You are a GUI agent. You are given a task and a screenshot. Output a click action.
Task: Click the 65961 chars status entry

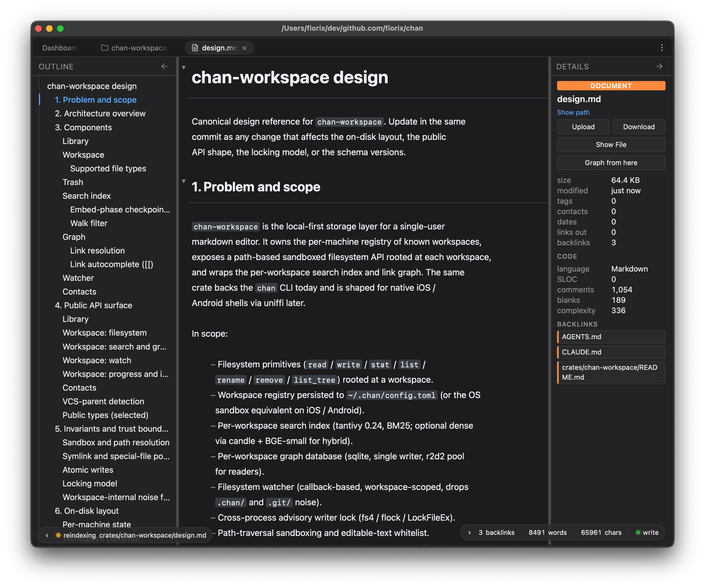(601, 532)
